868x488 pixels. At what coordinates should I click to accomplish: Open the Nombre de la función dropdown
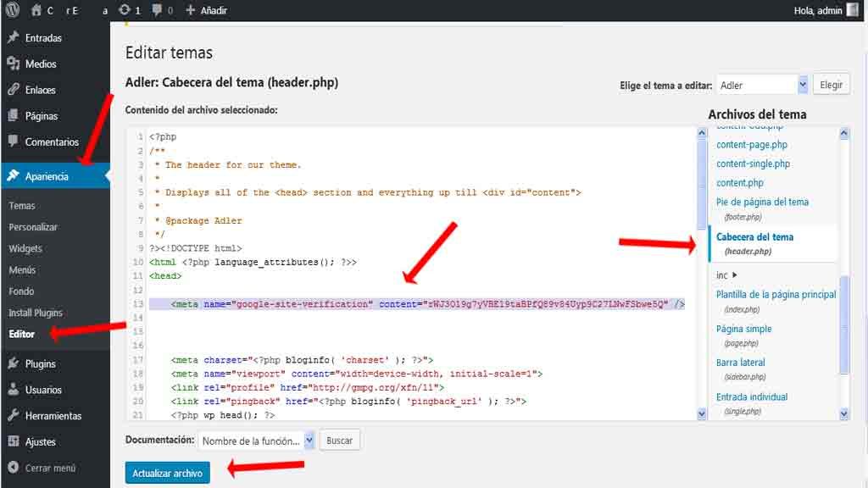[x=256, y=441]
